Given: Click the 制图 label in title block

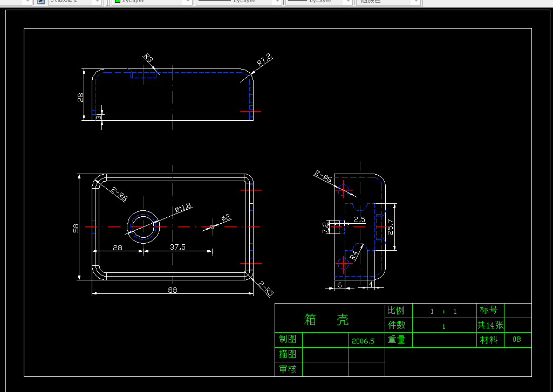Looking at the screenshot, I should [288, 339].
